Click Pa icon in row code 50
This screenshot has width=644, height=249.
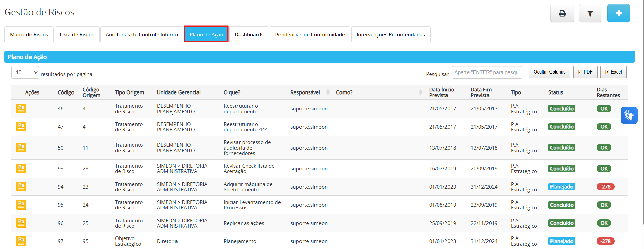tap(21, 148)
